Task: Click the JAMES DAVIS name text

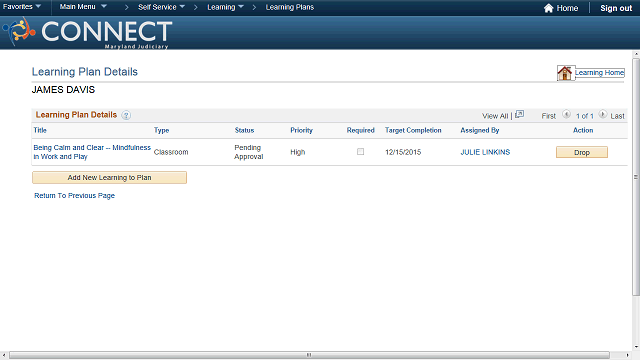Action: 63,90
